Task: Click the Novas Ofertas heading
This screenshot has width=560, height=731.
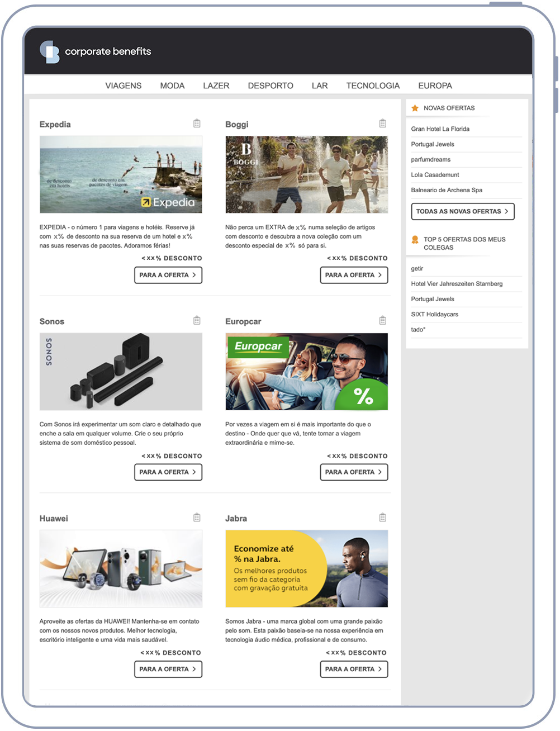Action: [449, 108]
